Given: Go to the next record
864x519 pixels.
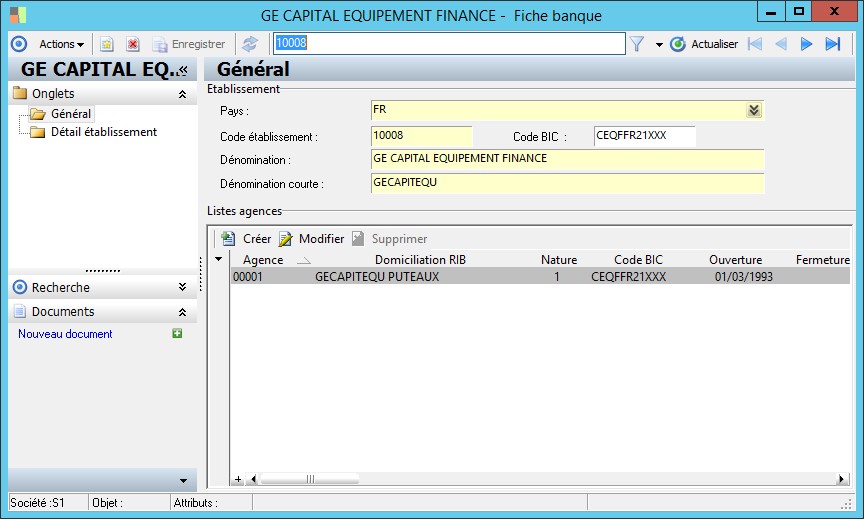Looking at the screenshot, I should [806, 44].
